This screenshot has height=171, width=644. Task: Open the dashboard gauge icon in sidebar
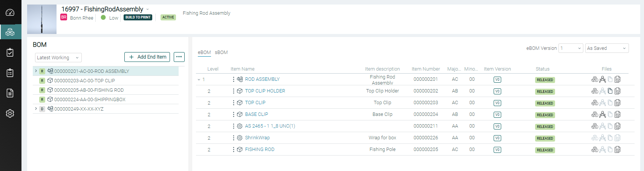(10, 12)
